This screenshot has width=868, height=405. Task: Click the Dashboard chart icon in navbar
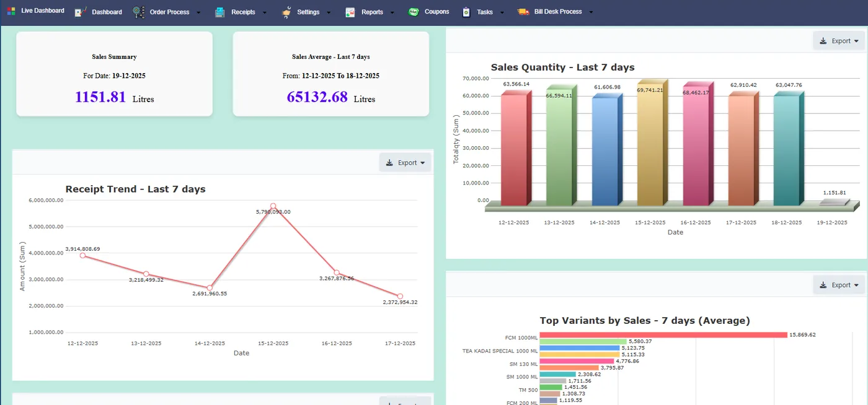click(80, 12)
